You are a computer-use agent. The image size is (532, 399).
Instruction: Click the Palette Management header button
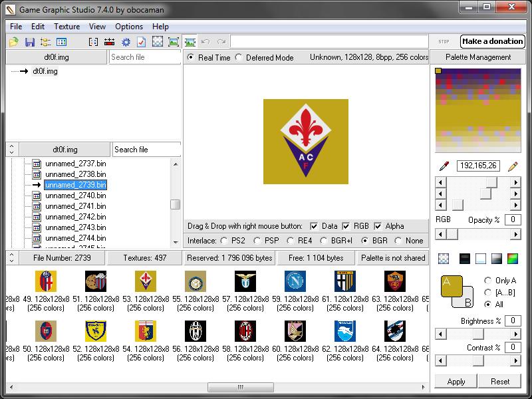coord(478,57)
